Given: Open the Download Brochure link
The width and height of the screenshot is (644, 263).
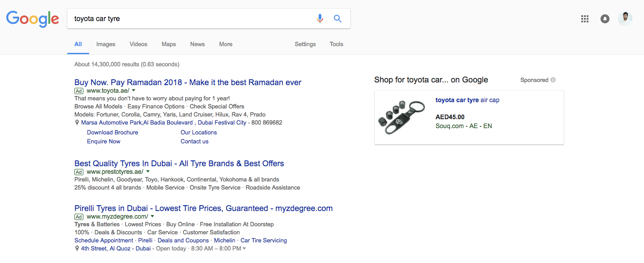Looking at the screenshot, I should click(x=112, y=133).
